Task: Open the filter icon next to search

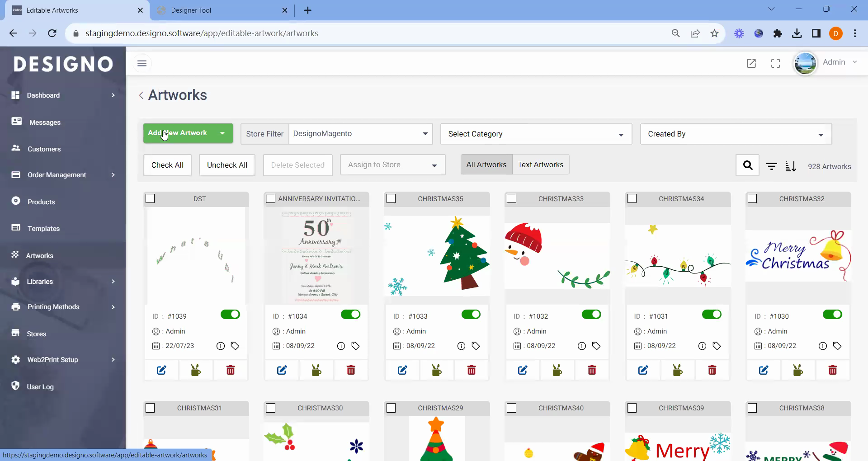Action: 771,166
